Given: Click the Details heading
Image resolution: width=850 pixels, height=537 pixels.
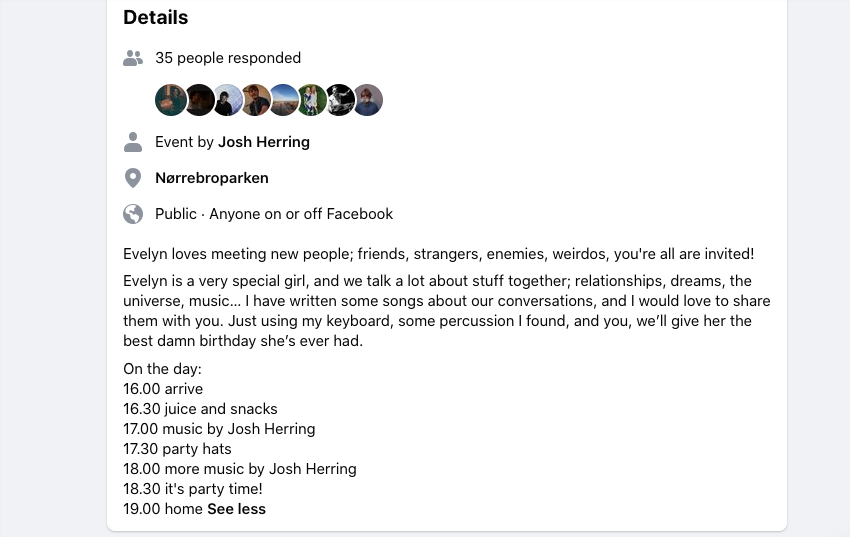Looking at the screenshot, I should [x=155, y=17].
